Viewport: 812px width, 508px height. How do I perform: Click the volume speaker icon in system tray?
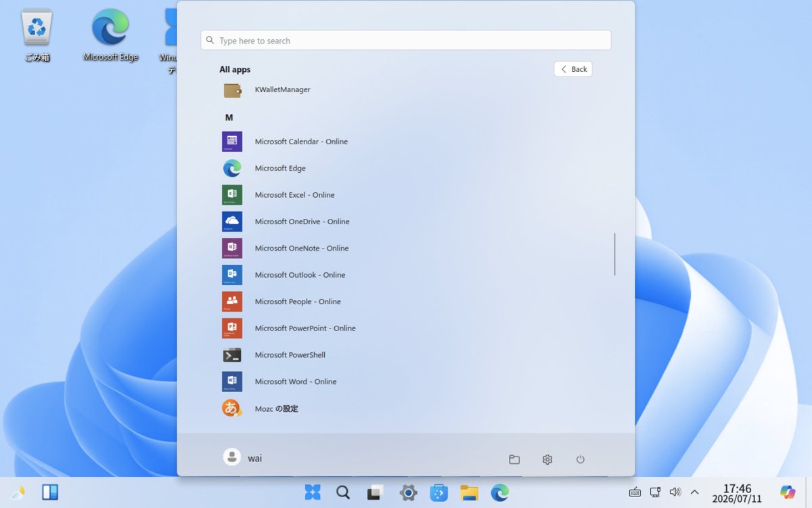[x=675, y=492]
